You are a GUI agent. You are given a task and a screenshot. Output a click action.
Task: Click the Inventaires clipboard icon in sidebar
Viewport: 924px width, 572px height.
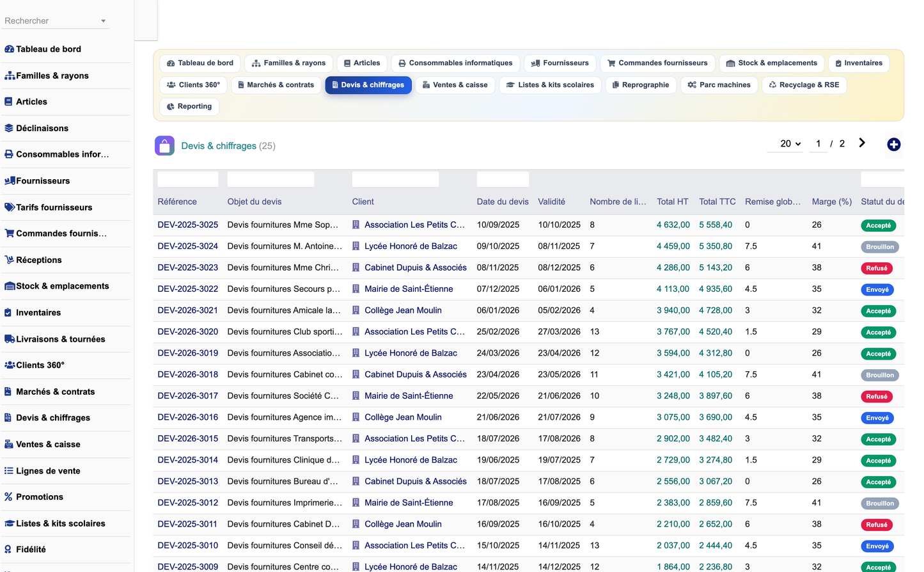point(8,313)
